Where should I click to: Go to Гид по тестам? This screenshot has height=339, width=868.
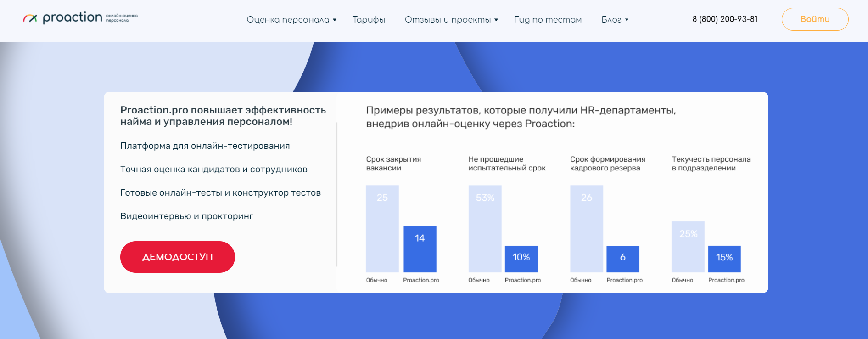(x=548, y=19)
